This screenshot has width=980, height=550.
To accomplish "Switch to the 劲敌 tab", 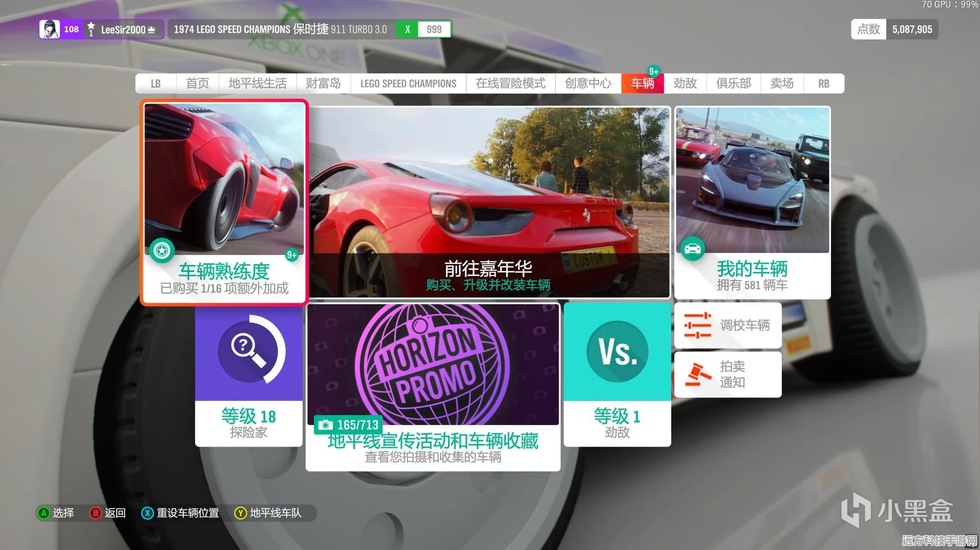I will tap(685, 83).
